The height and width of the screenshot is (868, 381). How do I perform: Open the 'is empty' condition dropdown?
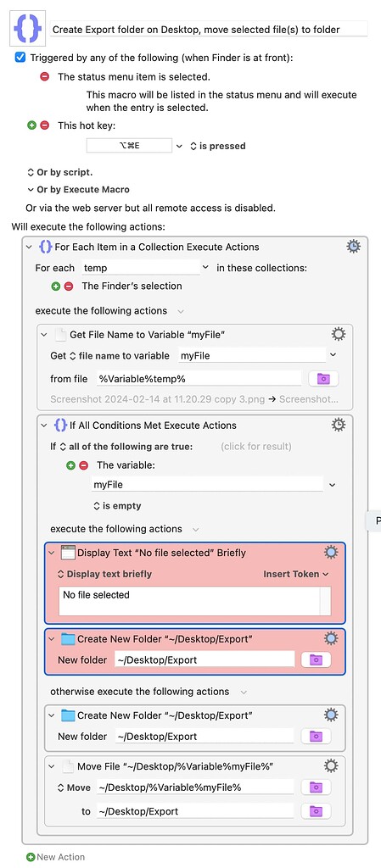[117, 506]
